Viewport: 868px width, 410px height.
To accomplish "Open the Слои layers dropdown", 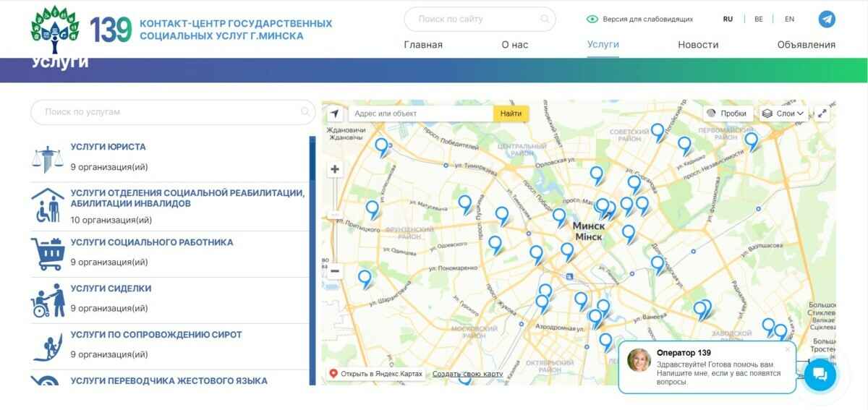I will pos(783,114).
